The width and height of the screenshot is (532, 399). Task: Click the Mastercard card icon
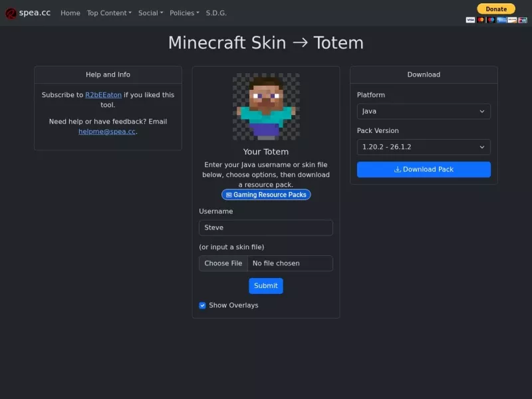(480, 20)
